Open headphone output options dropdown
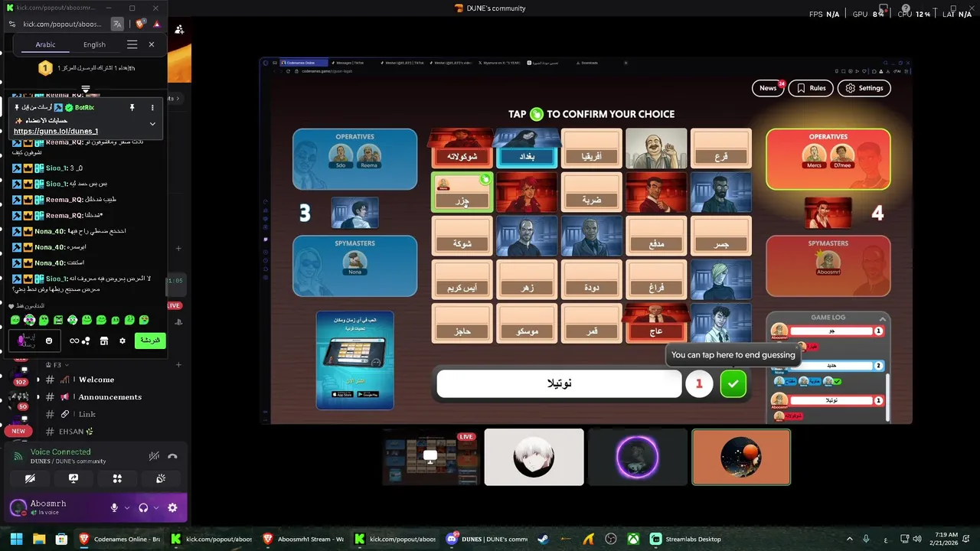The image size is (980, 551). pyautogui.click(x=156, y=507)
